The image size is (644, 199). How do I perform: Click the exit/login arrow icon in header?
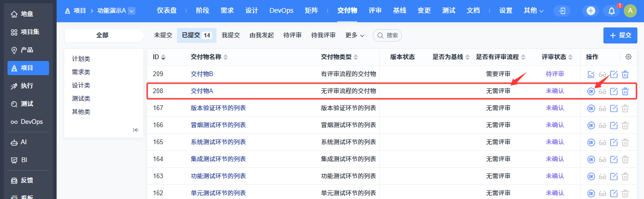coord(562,11)
